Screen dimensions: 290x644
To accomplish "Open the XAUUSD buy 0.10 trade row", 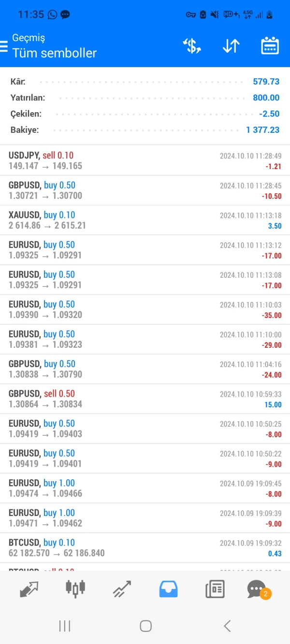I will tap(145, 220).
